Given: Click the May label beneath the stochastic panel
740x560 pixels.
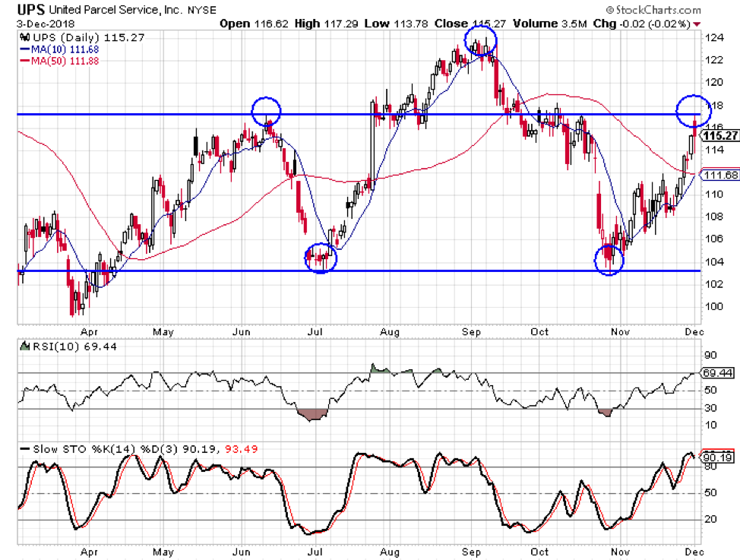Looking at the screenshot, I should [163, 552].
